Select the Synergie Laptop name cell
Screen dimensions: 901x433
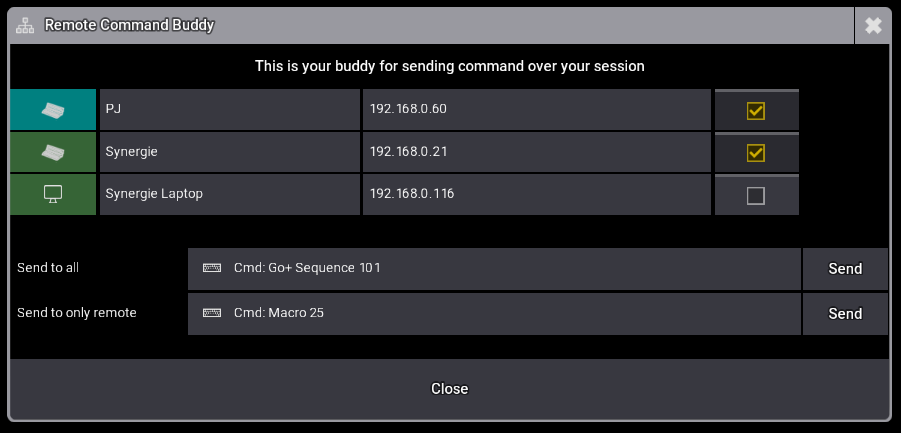(x=230, y=194)
